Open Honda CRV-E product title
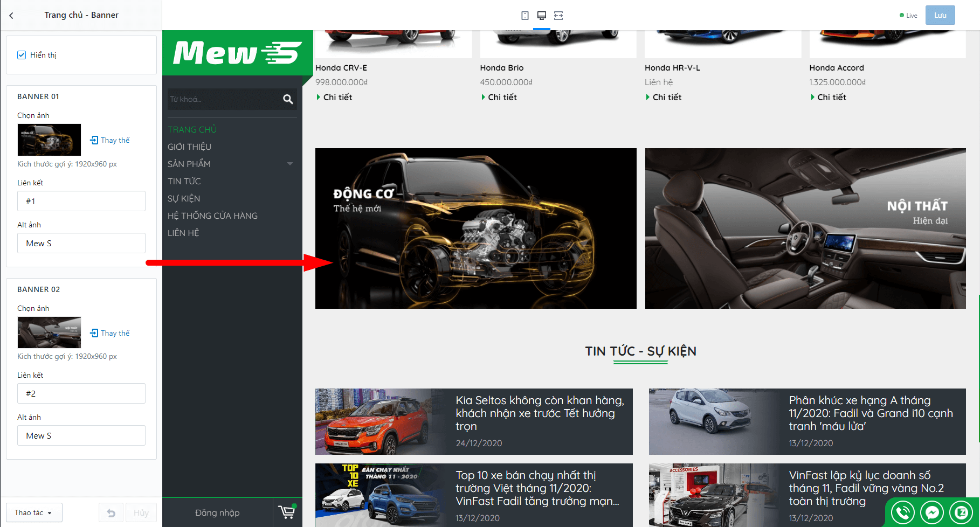Image resolution: width=980 pixels, height=527 pixels. coord(341,68)
